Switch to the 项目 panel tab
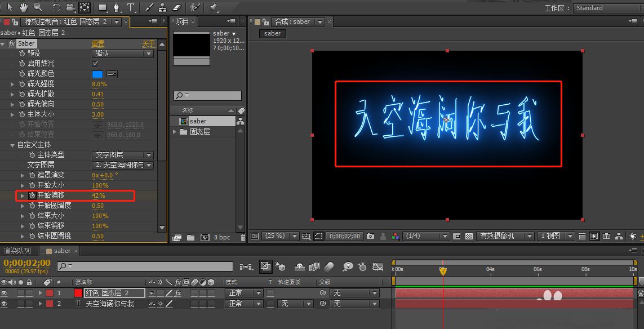644x329 pixels. (183, 21)
